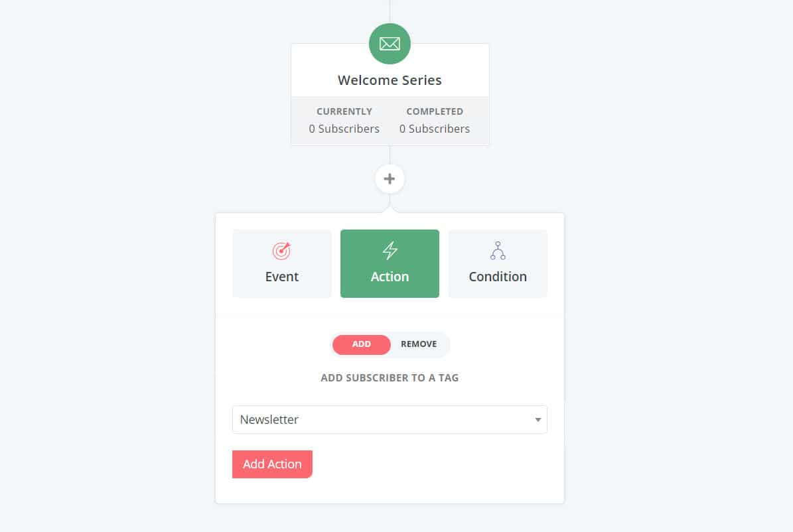Click the COMPLETED label in sequence card

(435, 111)
